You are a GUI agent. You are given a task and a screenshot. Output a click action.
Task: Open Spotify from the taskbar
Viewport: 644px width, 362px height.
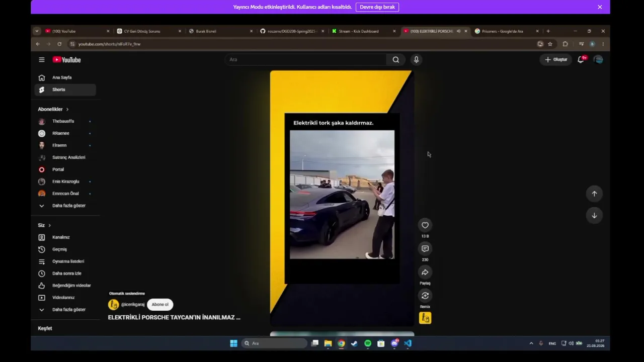tap(368, 343)
